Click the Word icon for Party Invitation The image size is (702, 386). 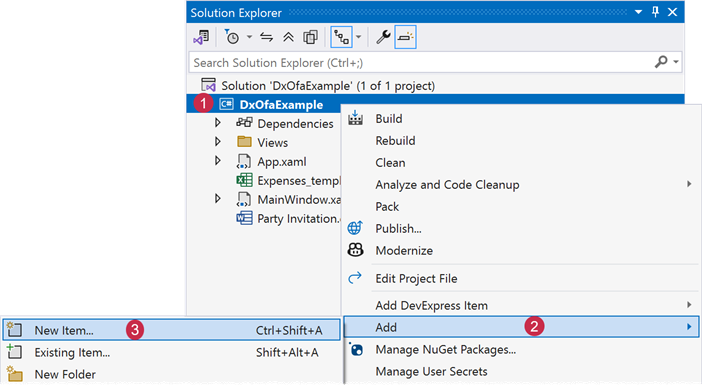pos(244,218)
